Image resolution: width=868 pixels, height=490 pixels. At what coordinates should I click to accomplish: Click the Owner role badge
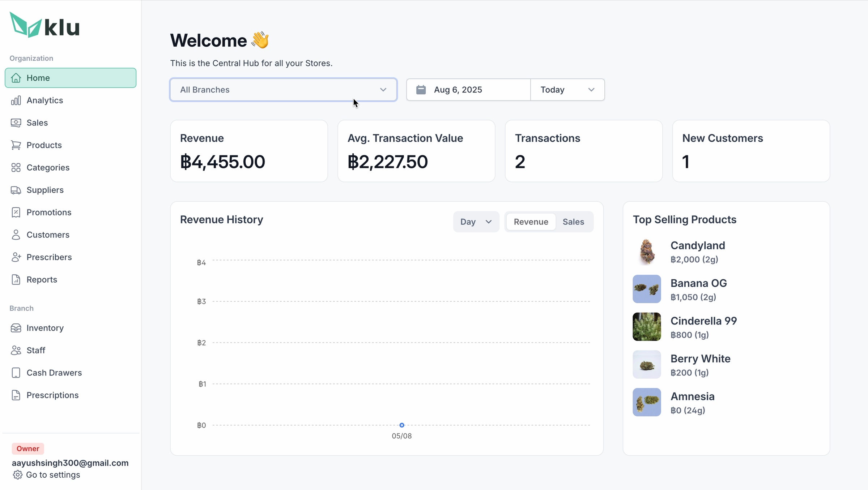click(28, 448)
